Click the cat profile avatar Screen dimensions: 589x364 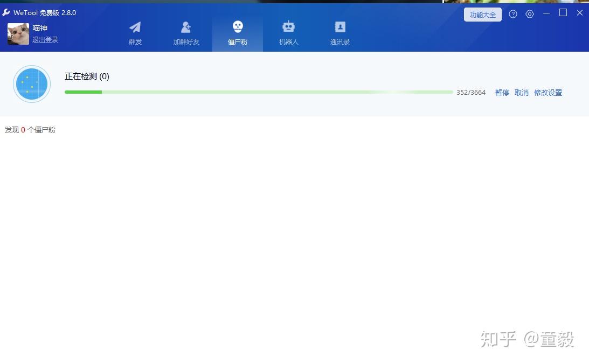point(18,34)
